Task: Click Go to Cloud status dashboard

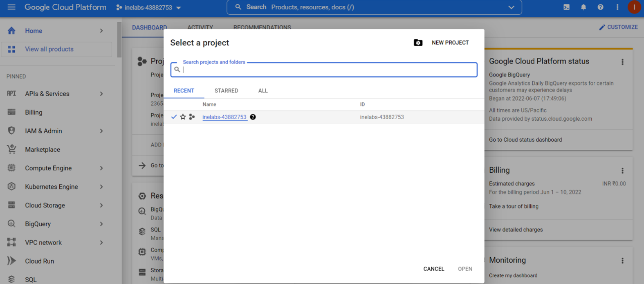Action: click(525, 140)
